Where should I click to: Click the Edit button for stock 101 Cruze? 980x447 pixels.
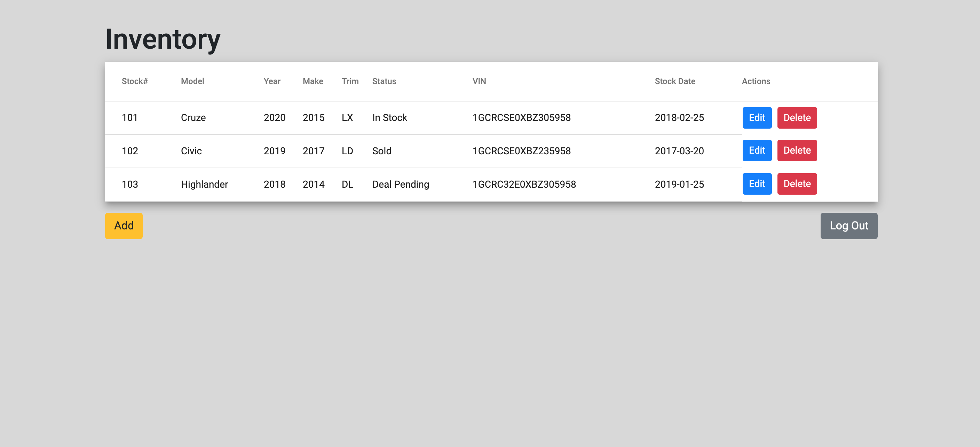[757, 117]
